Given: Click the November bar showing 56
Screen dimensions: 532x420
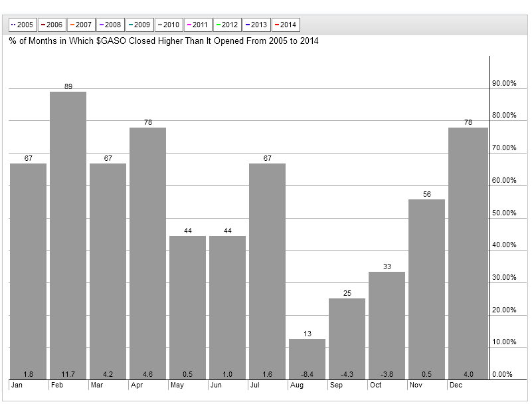Looking at the screenshot, I should pyautogui.click(x=426, y=289).
